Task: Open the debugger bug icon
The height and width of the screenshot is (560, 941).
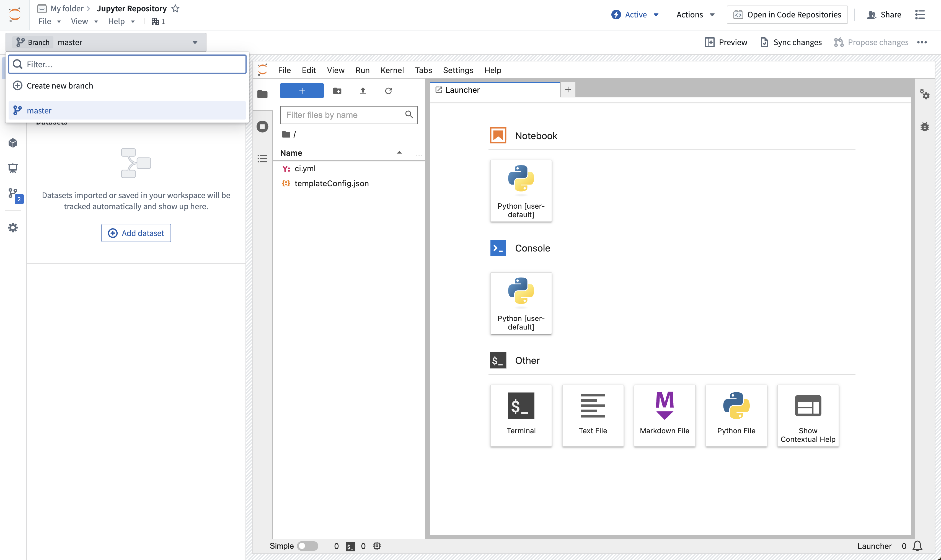Action: pyautogui.click(x=924, y=126)
